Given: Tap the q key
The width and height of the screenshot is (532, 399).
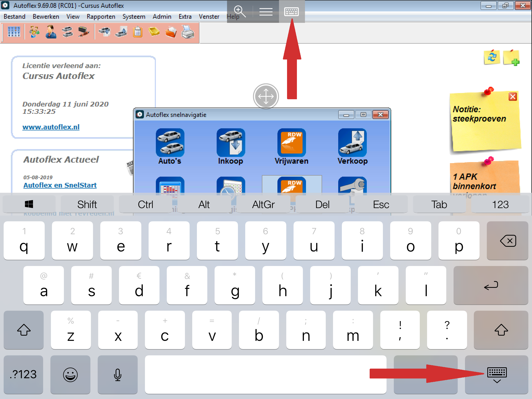Looking at the screenshot, I should [24, 241].
